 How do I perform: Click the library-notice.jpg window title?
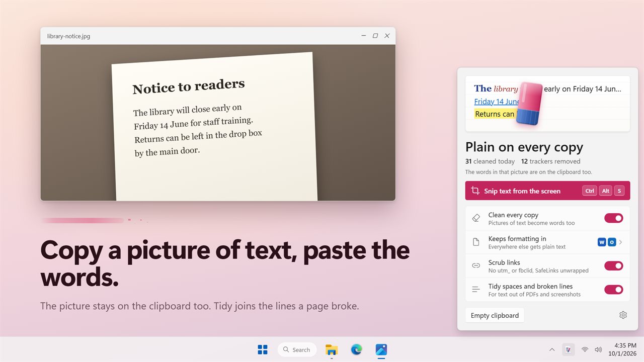tap(68, 36)
